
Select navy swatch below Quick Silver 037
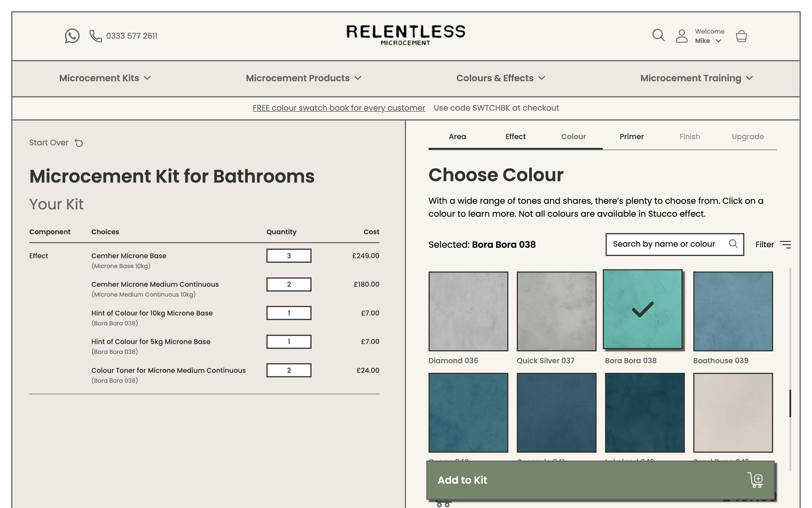pos(556,413)
